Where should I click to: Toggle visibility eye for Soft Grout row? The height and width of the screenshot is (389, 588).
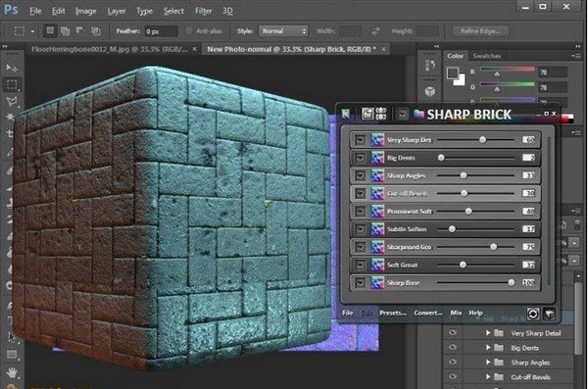[360, 265]
